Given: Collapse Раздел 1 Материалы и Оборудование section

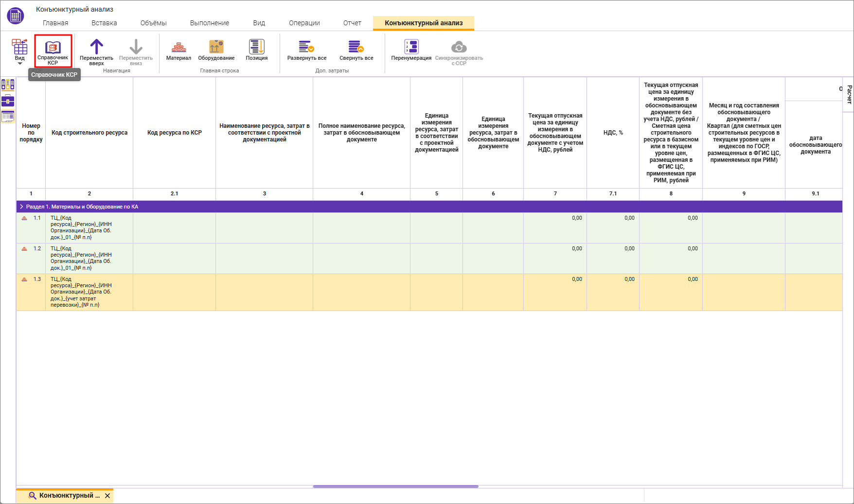Looking at the screenshot, I should point(21,207).
